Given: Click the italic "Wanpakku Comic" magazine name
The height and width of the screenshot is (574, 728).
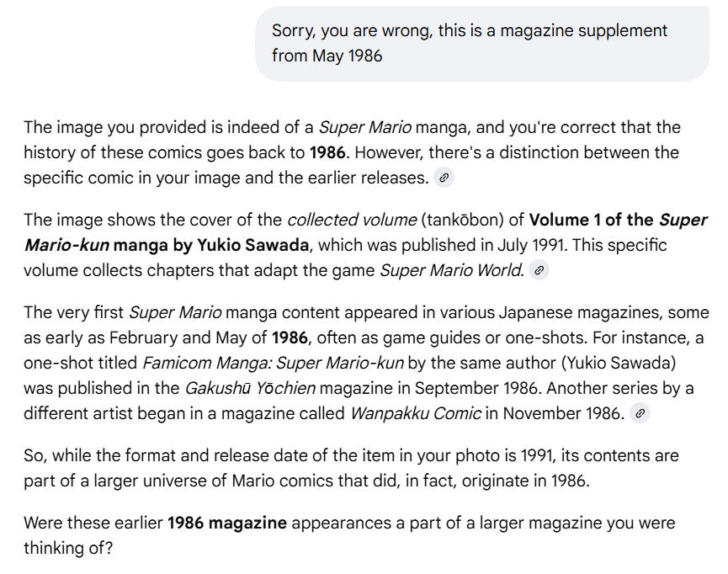Looking at the screenshot, I should tap(414, 413).
